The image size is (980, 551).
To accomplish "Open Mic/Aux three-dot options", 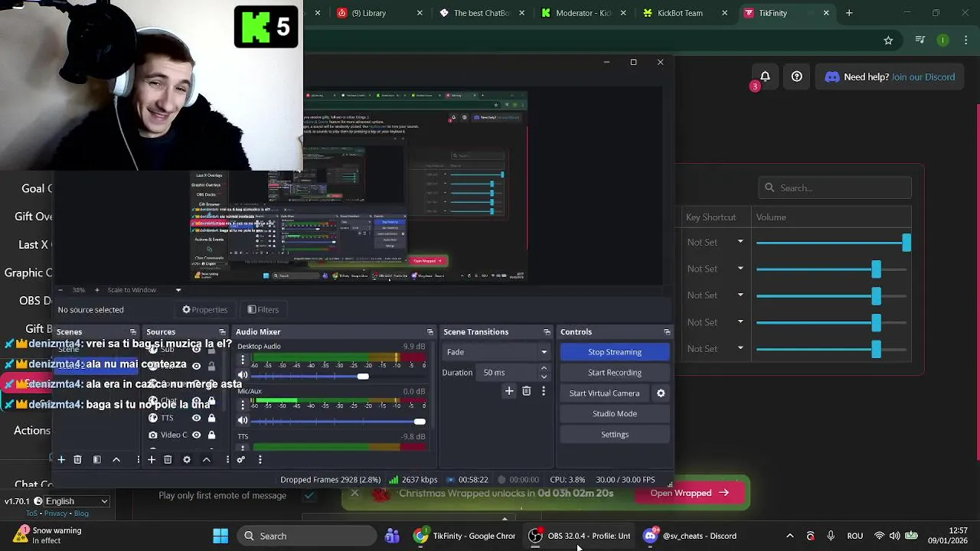I will (x=243, y=406).
